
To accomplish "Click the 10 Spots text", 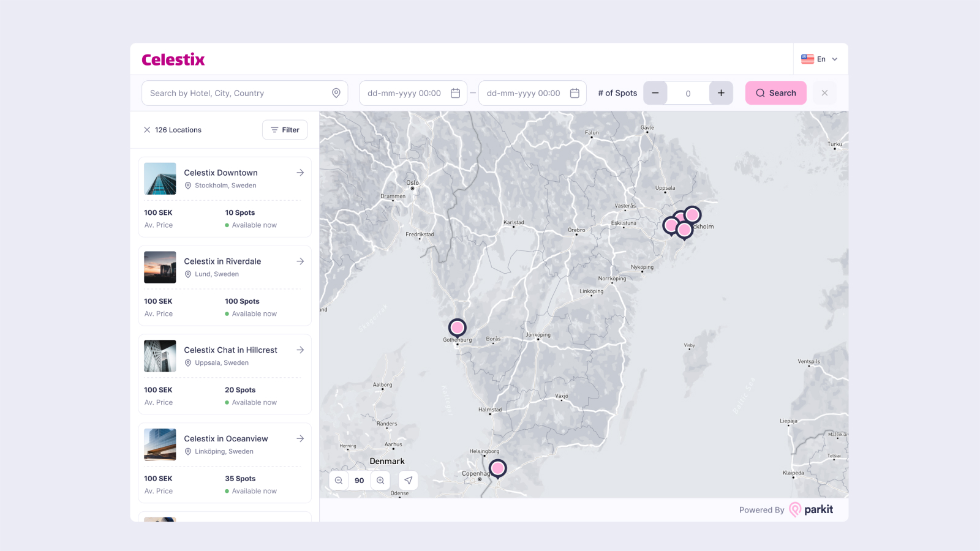I will (x=240, y=213).
